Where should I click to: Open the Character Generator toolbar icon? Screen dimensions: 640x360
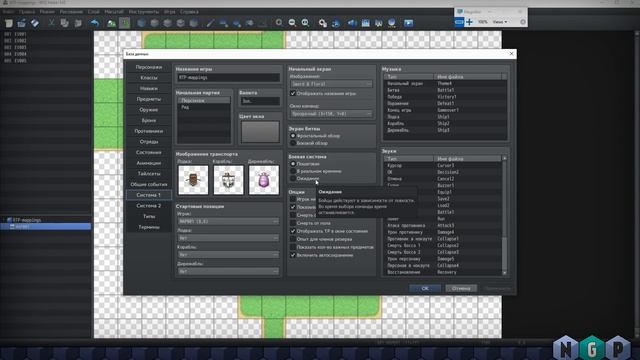(x=378, y=23)
